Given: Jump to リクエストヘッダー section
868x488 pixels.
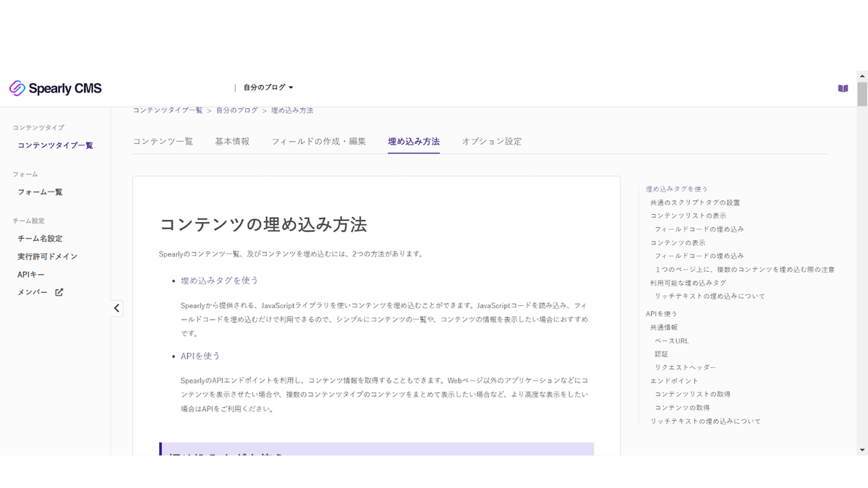Looking at the screenshot, I should 686,367.
